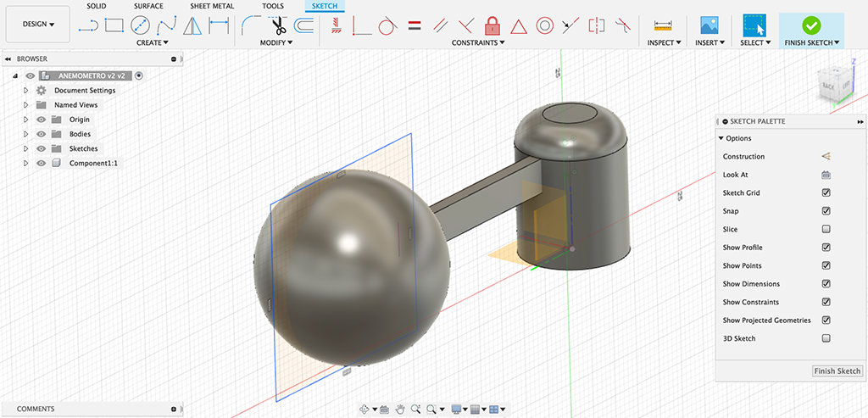The height and width of the screenshot is (418, 868).
Task: Toggle the Snap checkbox
Action: click(826, 211)
